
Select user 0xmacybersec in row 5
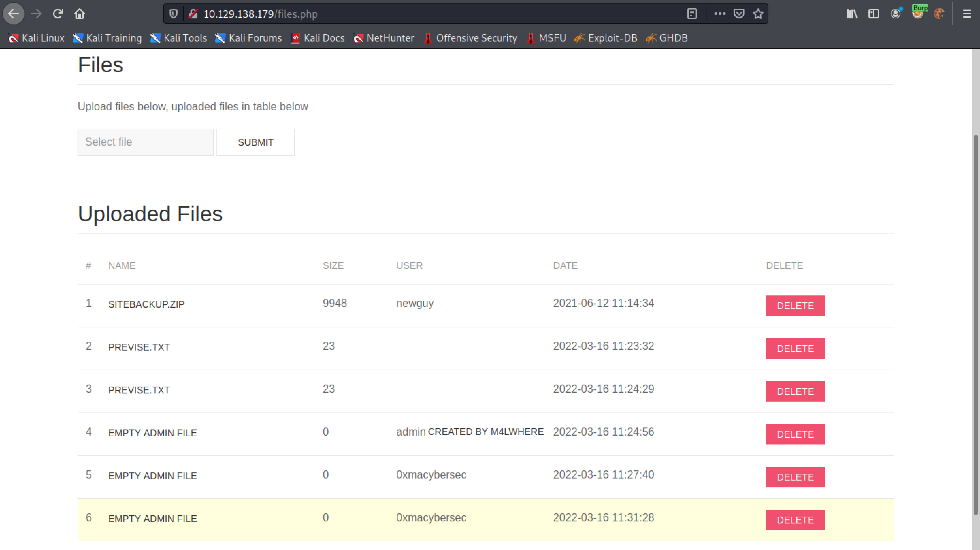pos(431,475)
